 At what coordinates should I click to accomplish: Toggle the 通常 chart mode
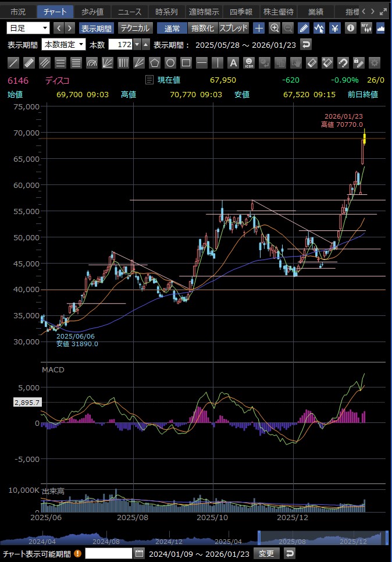(172, 28)
